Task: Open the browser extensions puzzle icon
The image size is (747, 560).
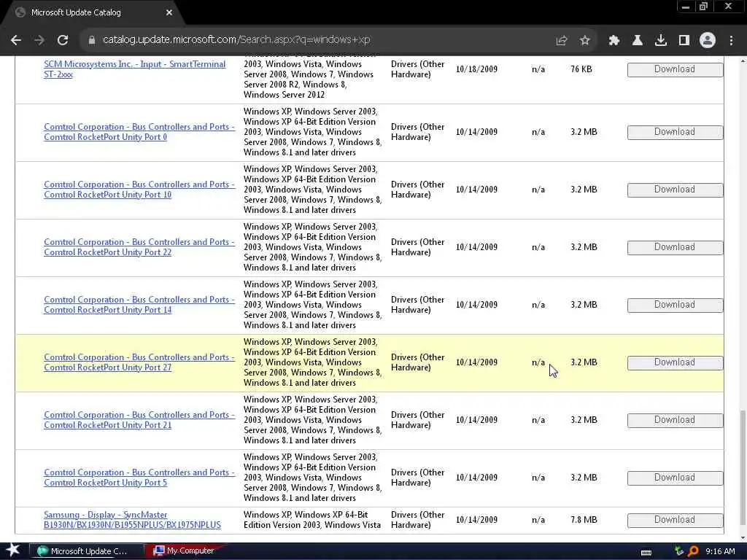Action: (614, 41)
